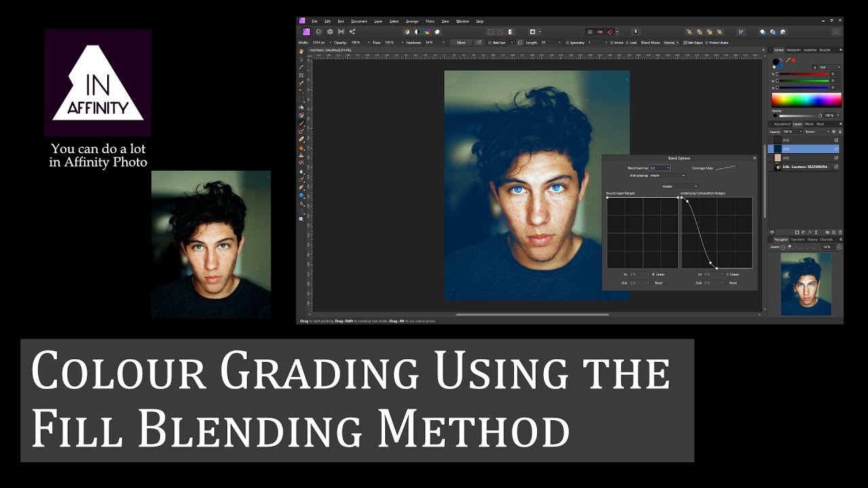Switch to the Swatches tab
Image resolution: width=868 pixels, height=488 pixels.
810,50
